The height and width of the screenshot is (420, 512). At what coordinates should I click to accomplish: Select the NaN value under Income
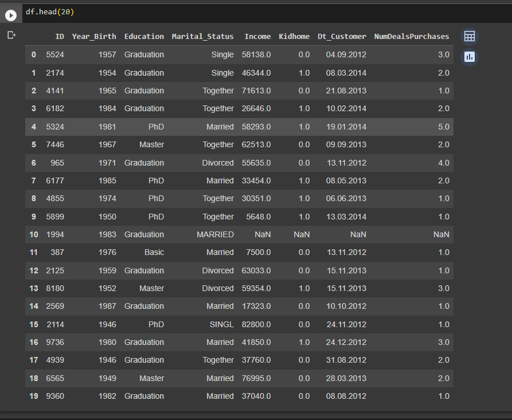263,234
